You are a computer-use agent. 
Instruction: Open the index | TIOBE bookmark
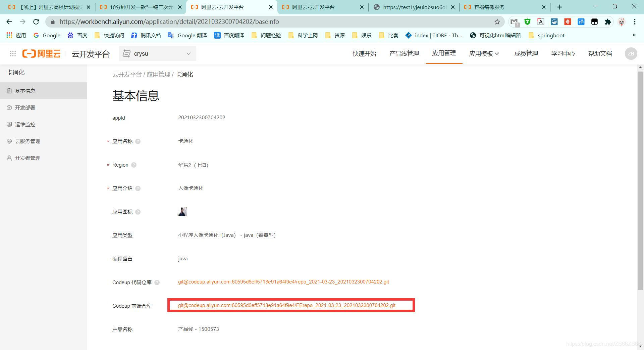[x=433, y=35]
